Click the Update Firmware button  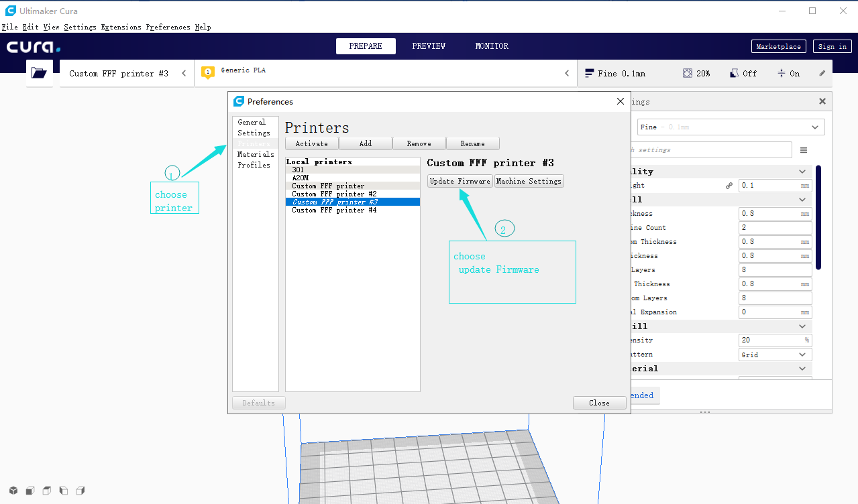pos(460,181)
